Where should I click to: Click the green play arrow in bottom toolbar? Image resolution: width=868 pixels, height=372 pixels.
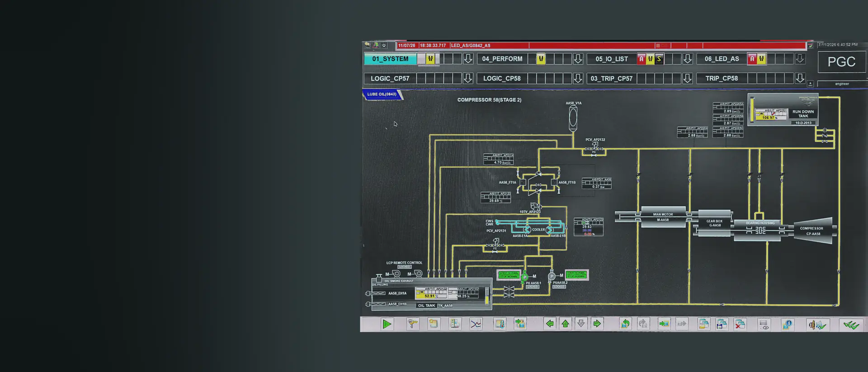pyautogui.click(x=387, y=324)
